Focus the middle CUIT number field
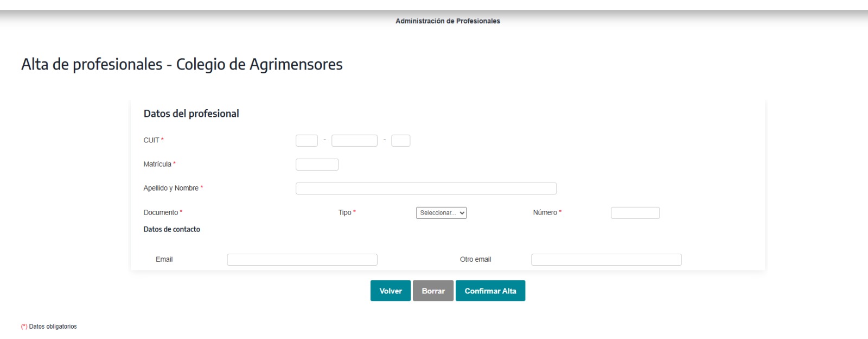The height and width of the screenshot is (339, 868). (x=354, y=141)
